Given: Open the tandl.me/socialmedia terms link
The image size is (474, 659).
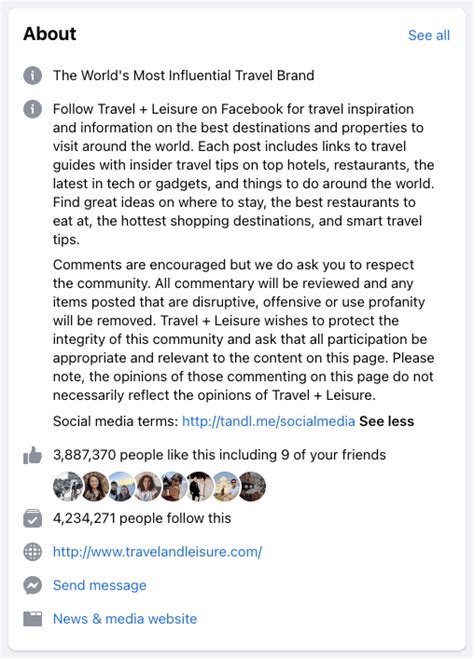Looking at the screenshot, I should (x=269, y=421).
